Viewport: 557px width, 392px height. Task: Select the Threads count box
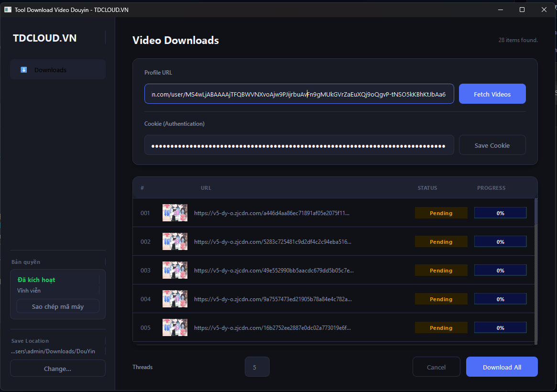[257, 367]
